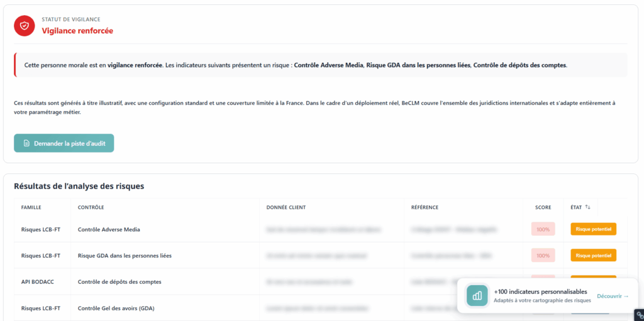The image size is (644, 321).
Task: Click the teal bar chart indicators icon
Action: 477,295
